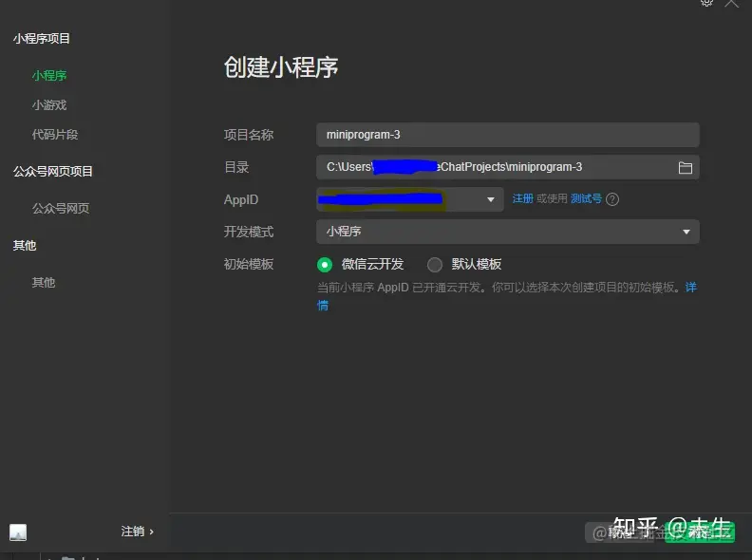Select 小程序 in the sidebar
Image resolution: width=752 pixels, height=560 pixels.
[49, 76]
